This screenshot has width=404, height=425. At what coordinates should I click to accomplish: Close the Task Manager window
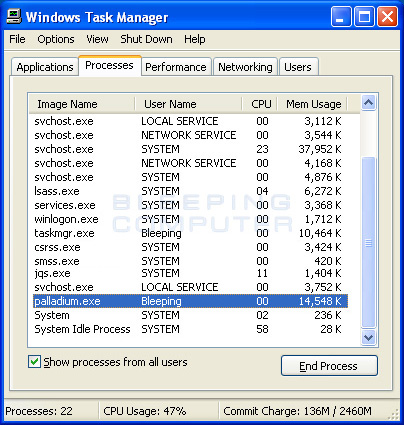[x=387, y=17]
